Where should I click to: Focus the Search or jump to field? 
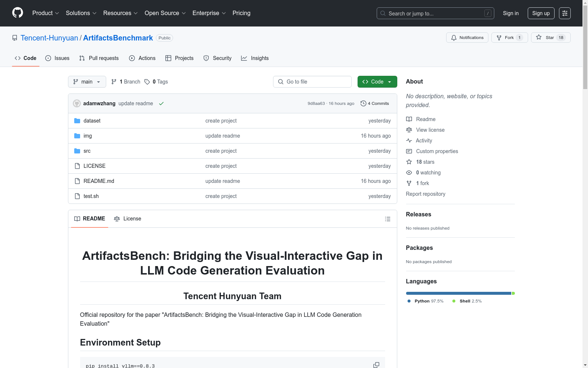(435, 13)
